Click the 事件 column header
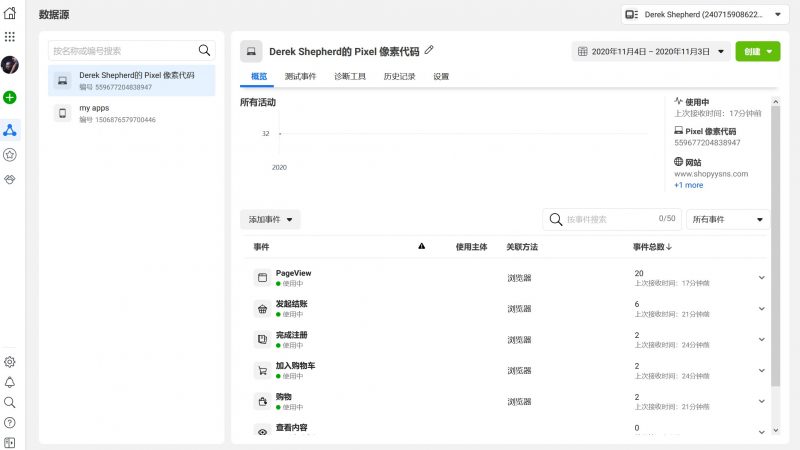800x450 pixels. (261, 247)
